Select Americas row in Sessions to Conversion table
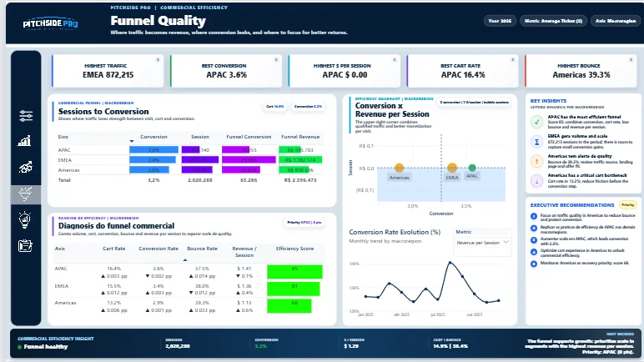 [x=190, y=169]
